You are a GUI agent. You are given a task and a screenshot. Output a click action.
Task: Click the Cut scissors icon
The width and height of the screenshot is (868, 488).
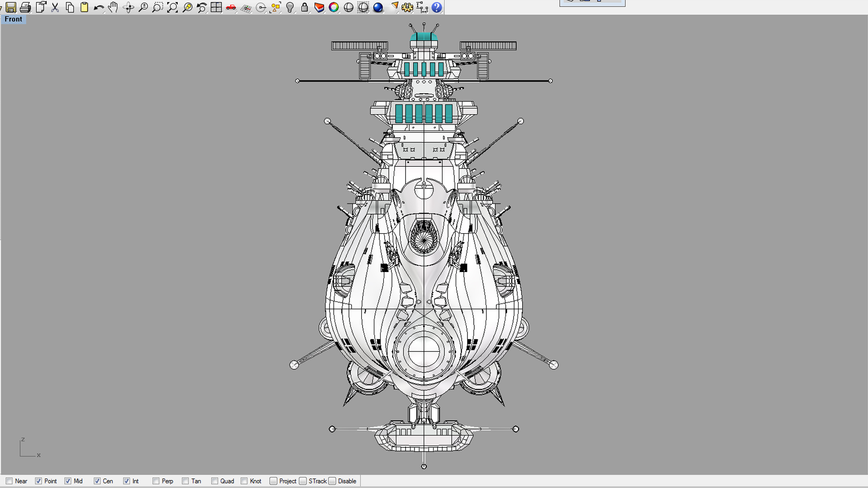pos(55,7)
